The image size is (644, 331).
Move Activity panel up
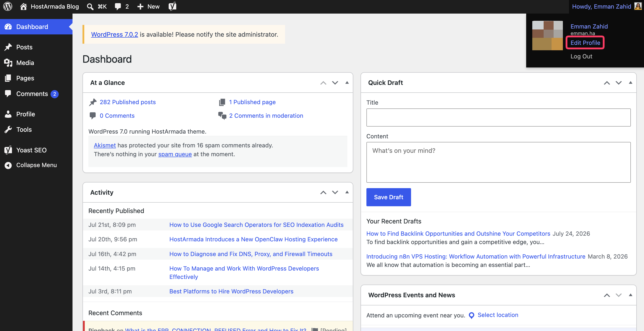(x=323, y=192)
